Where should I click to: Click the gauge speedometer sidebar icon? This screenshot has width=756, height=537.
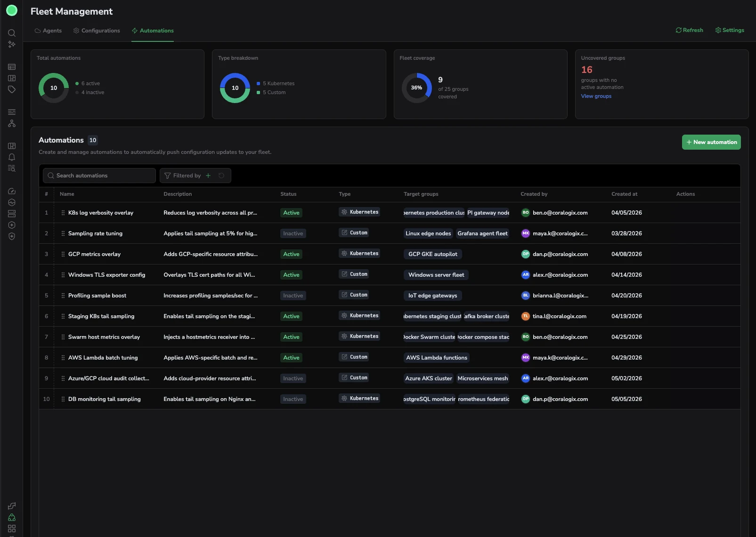coord(12,191)
